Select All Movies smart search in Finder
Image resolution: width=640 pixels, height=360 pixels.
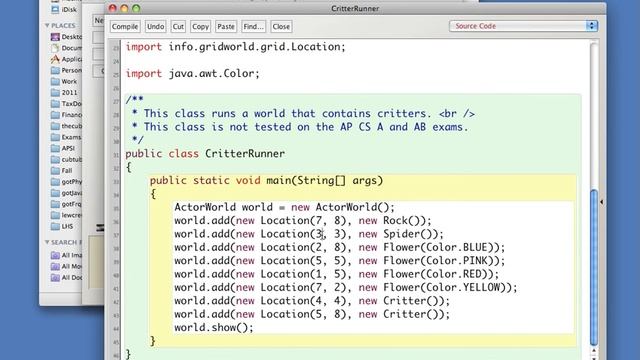point(66,267)
